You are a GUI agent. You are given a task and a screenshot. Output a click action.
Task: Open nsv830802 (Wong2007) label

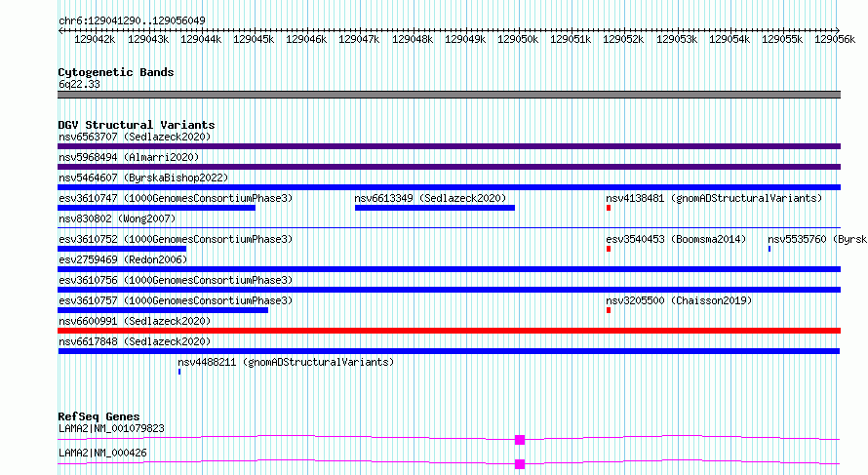[x=117, y=218]
